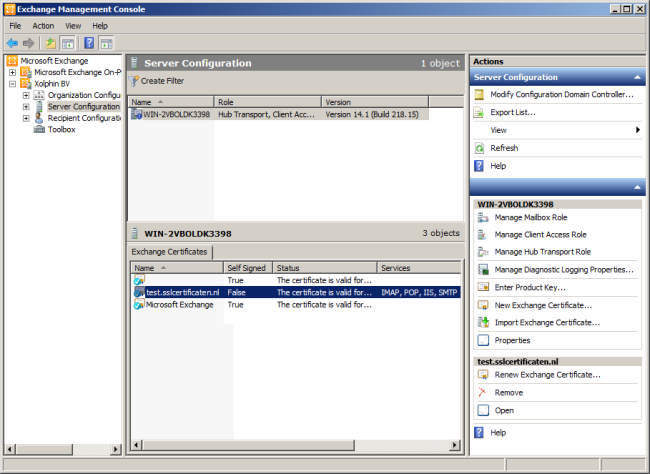Click the Open icon under certificate actions
650x474 pixels.
[483, 411]
